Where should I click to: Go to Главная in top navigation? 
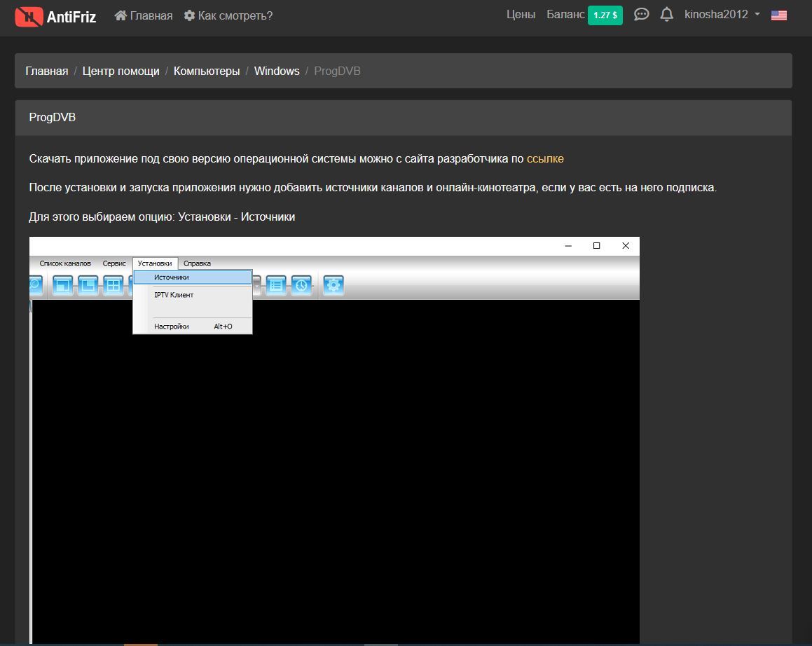144,15
